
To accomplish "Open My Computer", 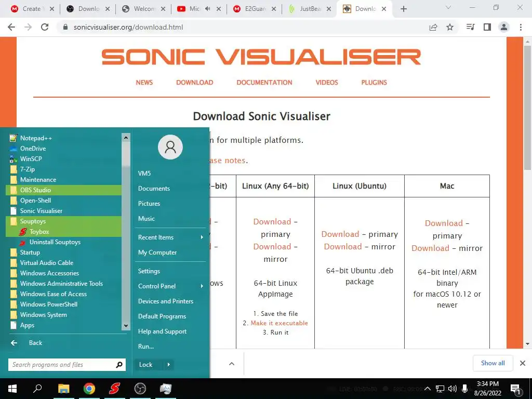I will pyautogui.click(x=170, y=252).
